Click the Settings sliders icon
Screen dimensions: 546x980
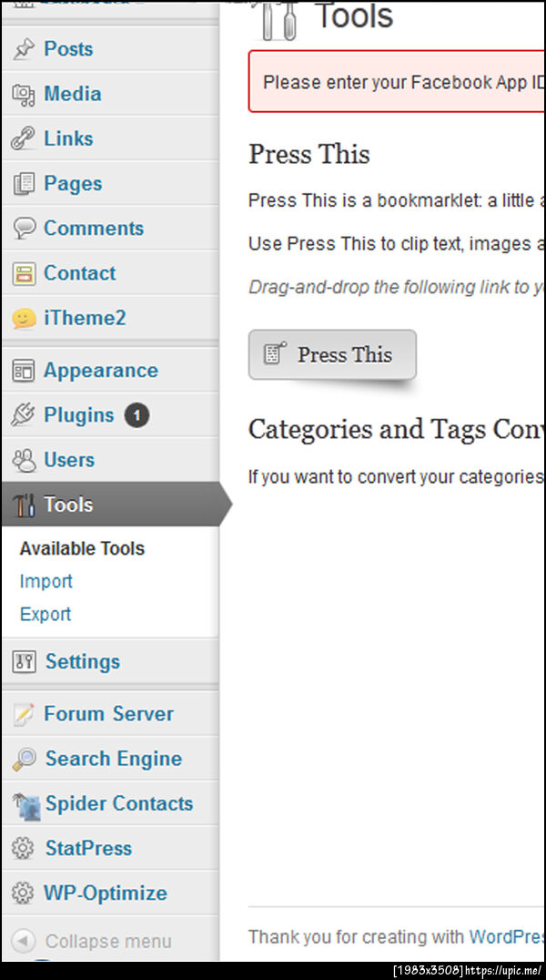[24, 662]
